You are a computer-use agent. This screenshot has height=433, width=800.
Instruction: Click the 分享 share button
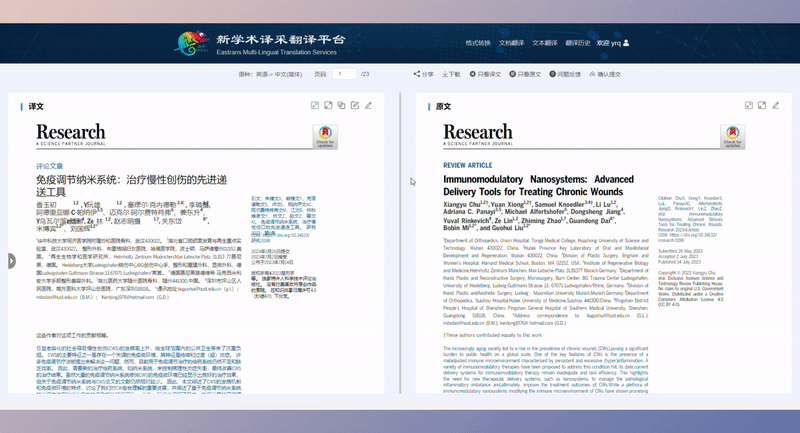[424, 74]
